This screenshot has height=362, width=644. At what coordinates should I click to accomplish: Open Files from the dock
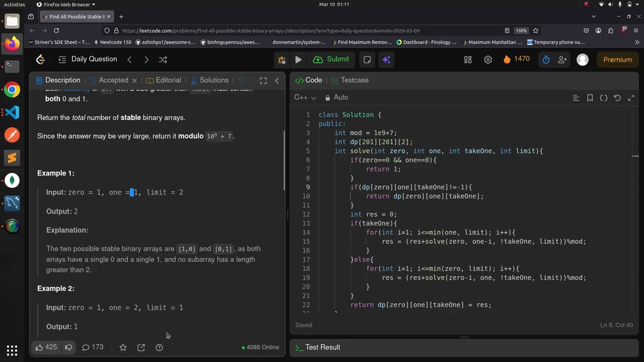coord(12,21)
